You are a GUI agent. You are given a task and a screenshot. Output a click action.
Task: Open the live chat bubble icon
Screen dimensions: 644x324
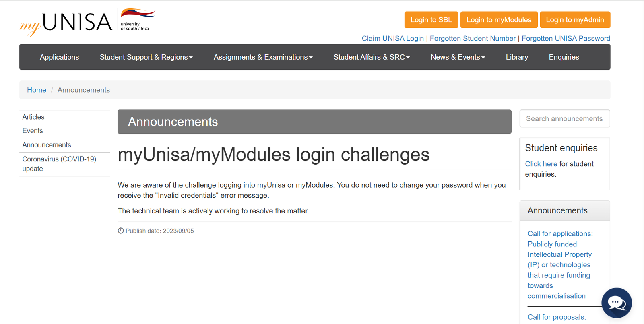tap(616, 303)
